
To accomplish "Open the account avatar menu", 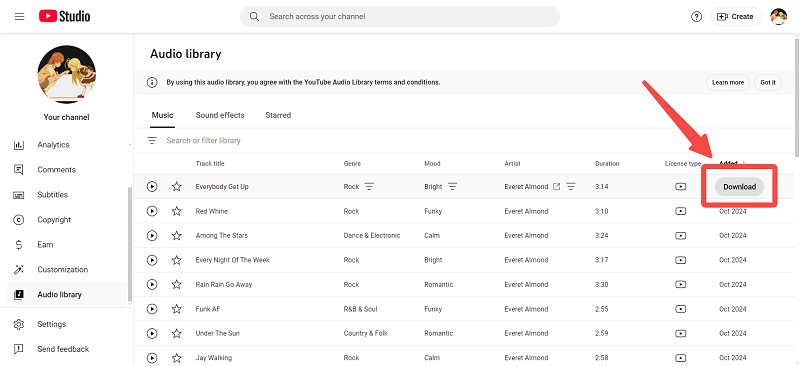I will tap(778, 16).
